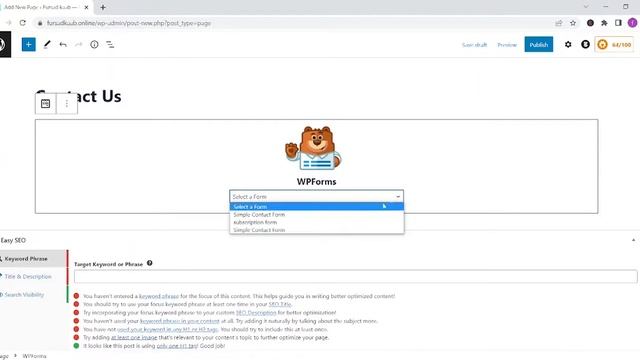Screen dimensions: 640x360
Task: Switch to the Search Visibility tab
Action: click(33, 295)
